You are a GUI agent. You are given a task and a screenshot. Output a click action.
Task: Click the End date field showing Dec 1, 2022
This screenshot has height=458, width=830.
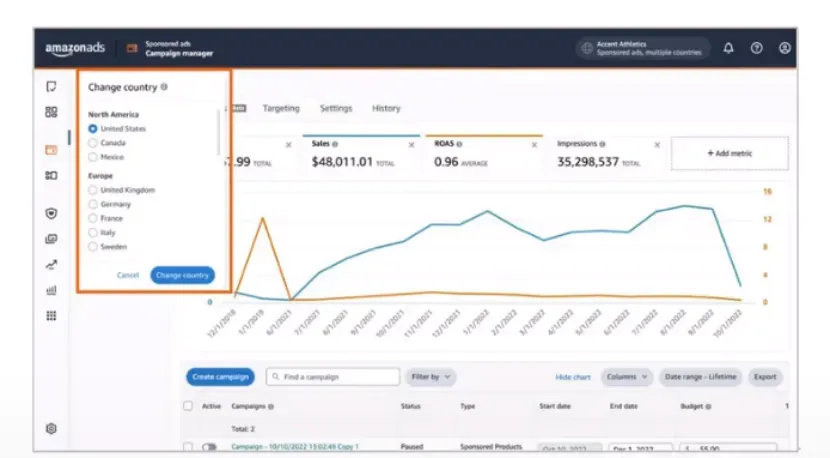click(640, 448)
